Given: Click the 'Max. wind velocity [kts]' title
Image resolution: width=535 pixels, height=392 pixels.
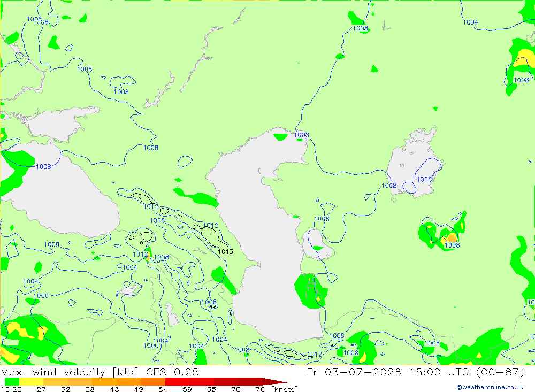Looking at the screenshot, I should click(x=70, y=372).
